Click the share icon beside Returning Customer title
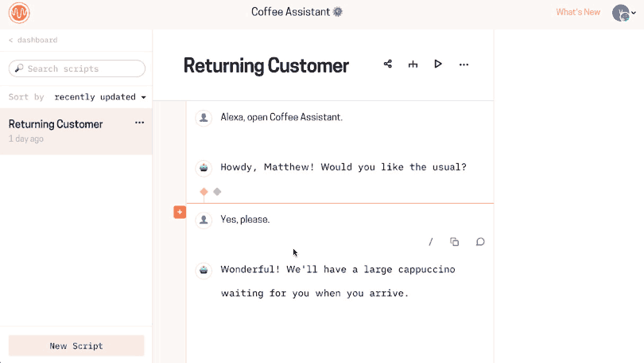 point(388,64)
